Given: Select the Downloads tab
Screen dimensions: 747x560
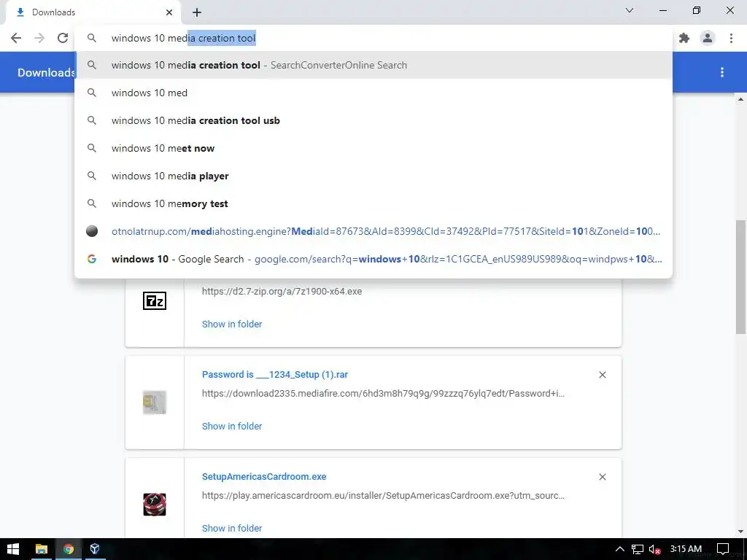Looking at the screenshot, I should point(93,12).
